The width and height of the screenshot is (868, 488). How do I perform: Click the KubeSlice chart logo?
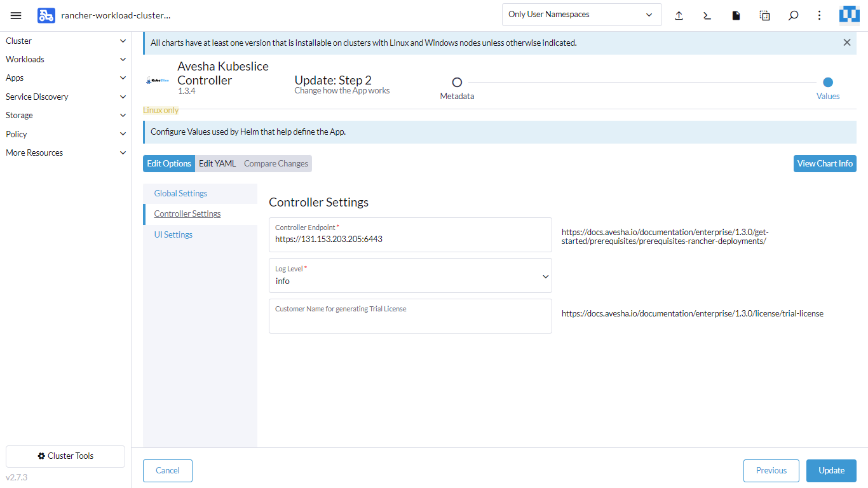coord(158,81)
